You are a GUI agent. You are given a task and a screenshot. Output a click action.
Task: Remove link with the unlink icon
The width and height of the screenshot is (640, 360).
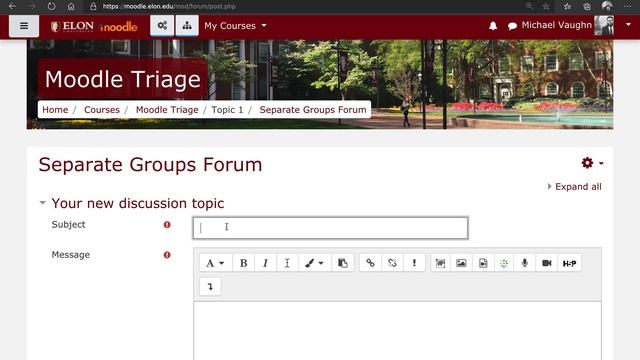click(x=392, y=263)
